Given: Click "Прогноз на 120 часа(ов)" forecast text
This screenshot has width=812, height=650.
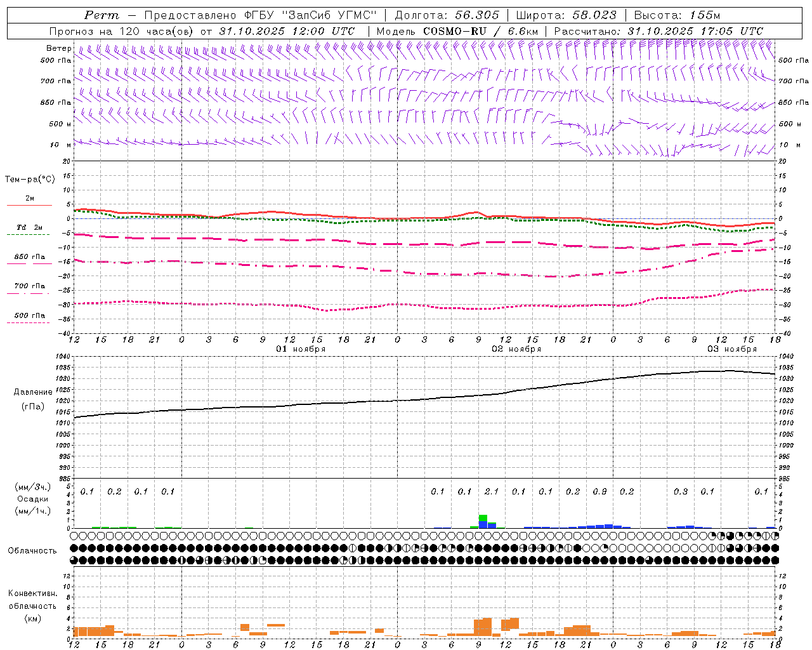Looking at the screenshot, I should pos(122,31).
